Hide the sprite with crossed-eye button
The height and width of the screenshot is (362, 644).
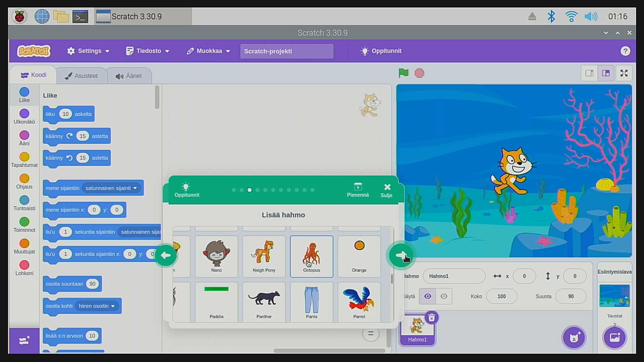(444, 296)
